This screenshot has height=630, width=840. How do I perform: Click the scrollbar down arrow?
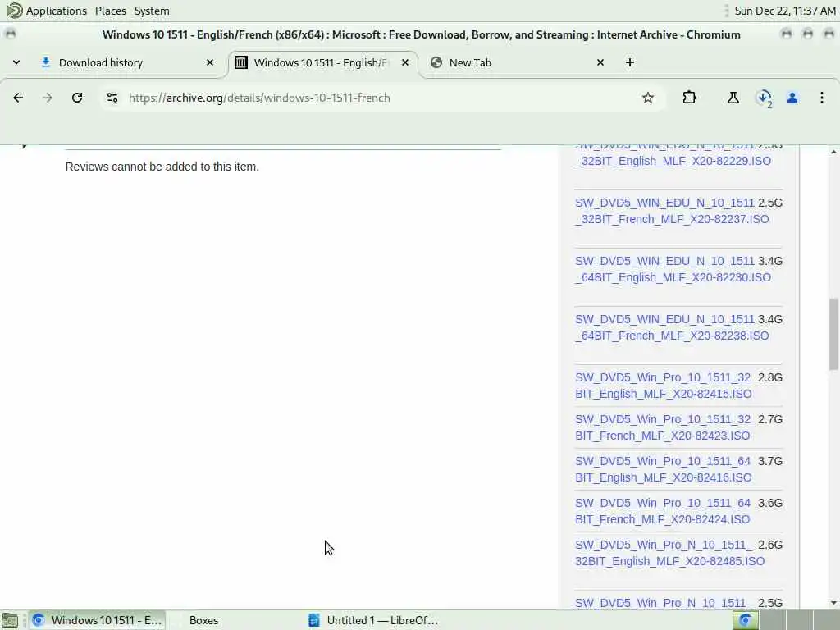coord(833,603)
